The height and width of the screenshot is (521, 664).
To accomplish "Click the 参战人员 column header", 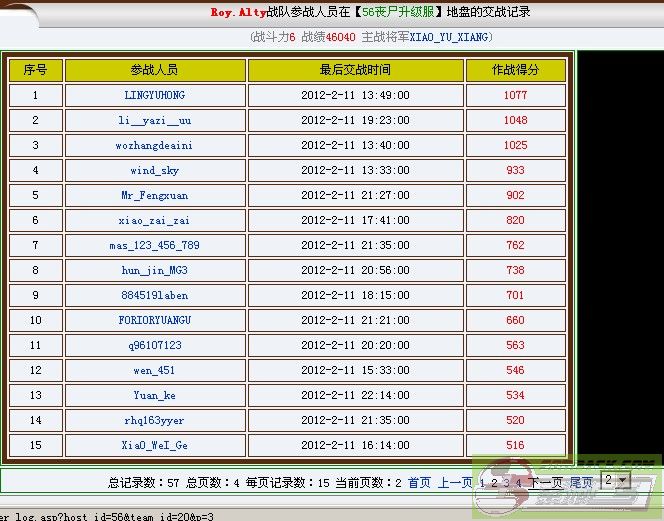I will [x=154, y=70].
